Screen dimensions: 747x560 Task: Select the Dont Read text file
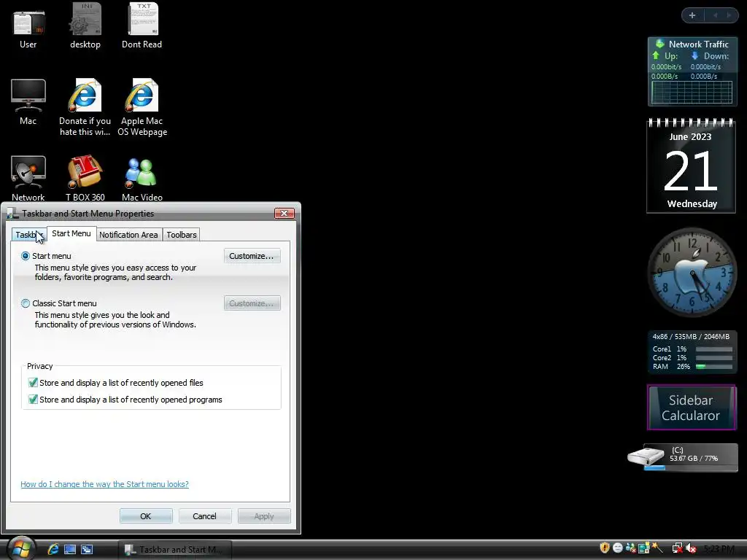tap(142, 26)
